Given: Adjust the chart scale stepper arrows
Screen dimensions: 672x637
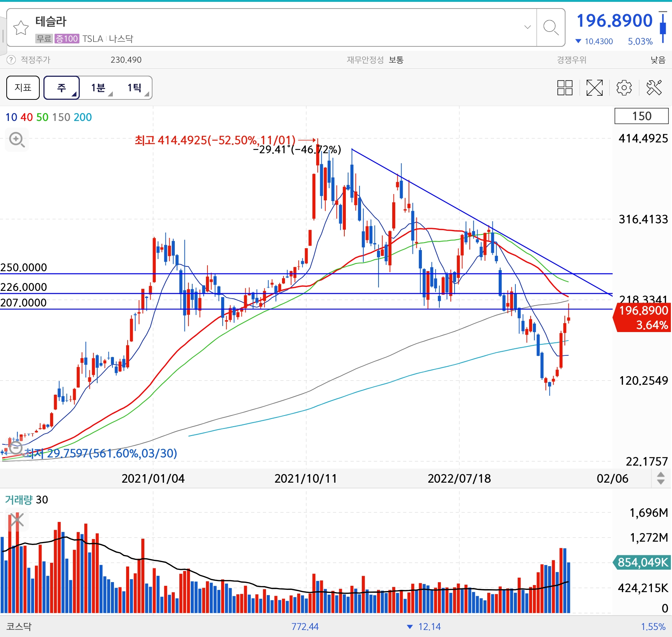Looking at the screenshot, I should [660, 478].
